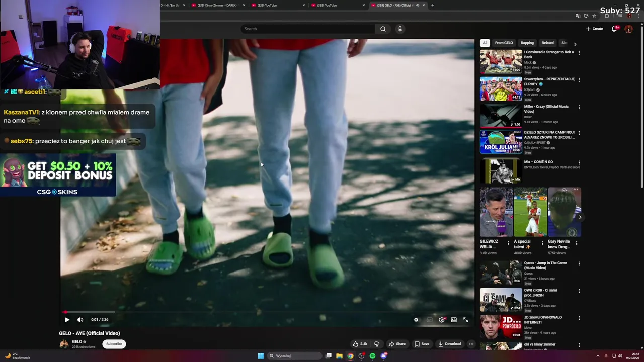This screenshot has width=644, height=362.
Task: Open the GELO channel name link
Action: pos(77,342)
